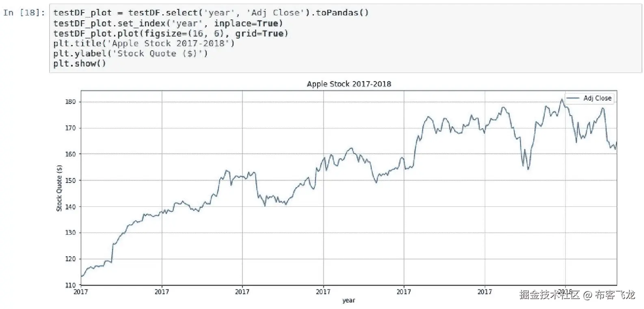
Task: Click the 180 y-axis tick label
Action: point(70,102)
